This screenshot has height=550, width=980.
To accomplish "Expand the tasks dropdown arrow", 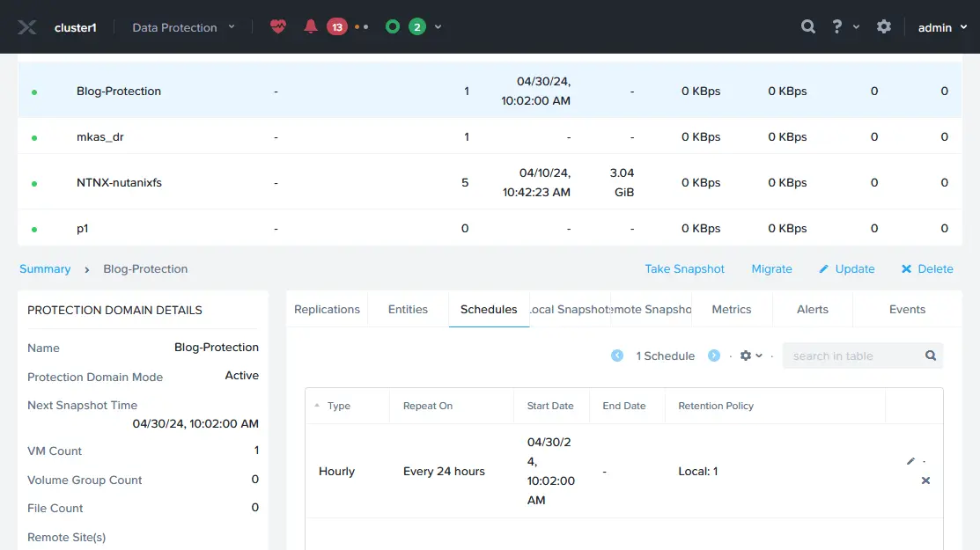I will point(438,27).
